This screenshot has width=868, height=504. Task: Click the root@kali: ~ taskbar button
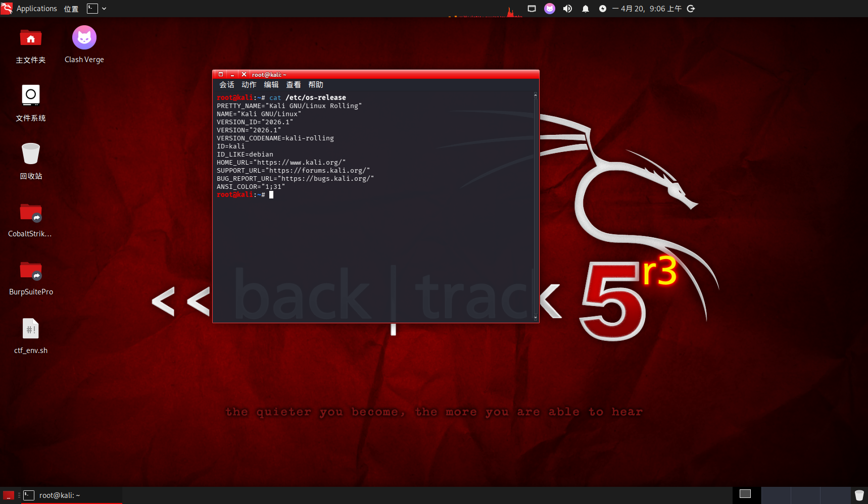tap(71, 495)
